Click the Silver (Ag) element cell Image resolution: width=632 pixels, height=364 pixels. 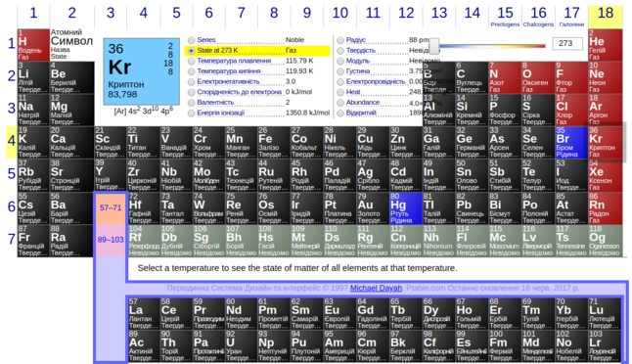click(373, 175)
